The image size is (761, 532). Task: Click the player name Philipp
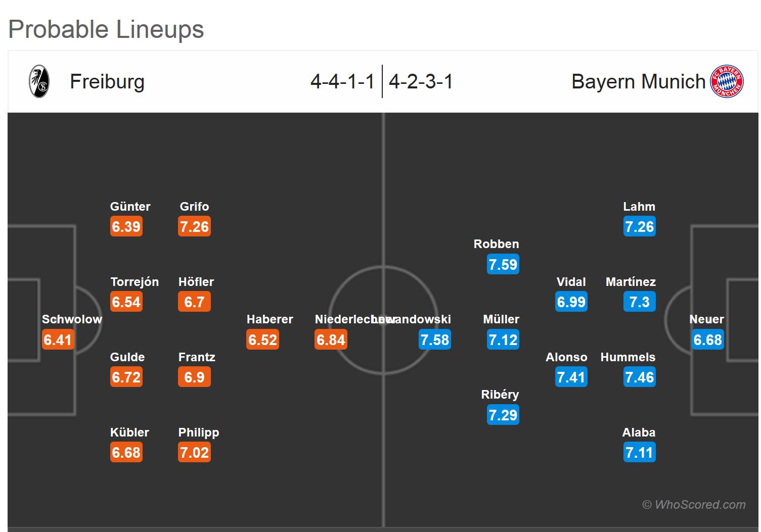[x=199, y=432]
